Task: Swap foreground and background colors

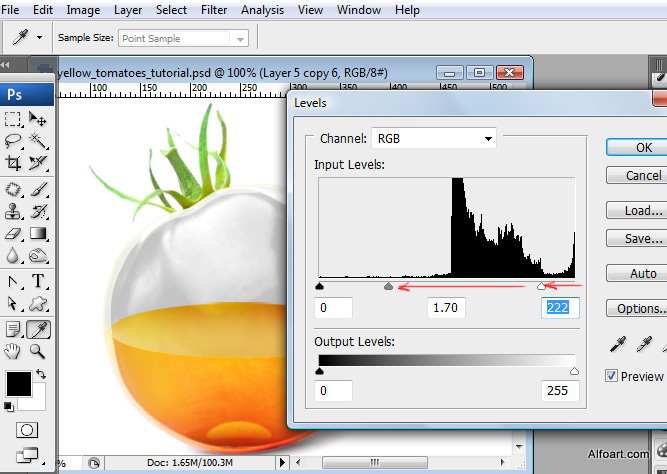Action: [x=41, y=374]
